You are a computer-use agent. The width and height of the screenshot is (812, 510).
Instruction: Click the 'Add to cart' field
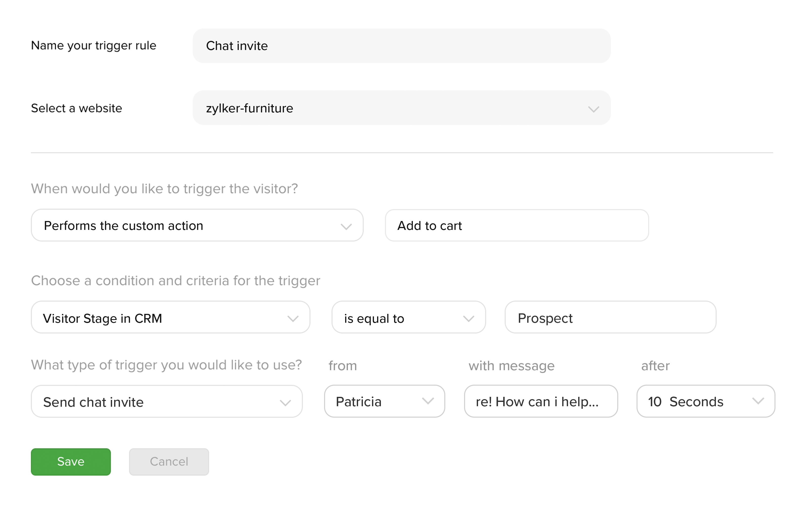tap(516, 225)
